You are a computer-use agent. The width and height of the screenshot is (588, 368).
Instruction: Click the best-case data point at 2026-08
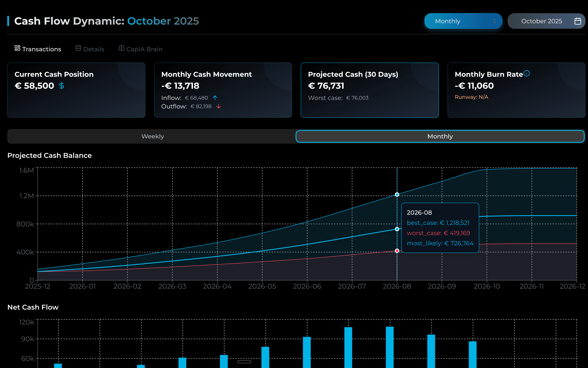coord(397,194)
